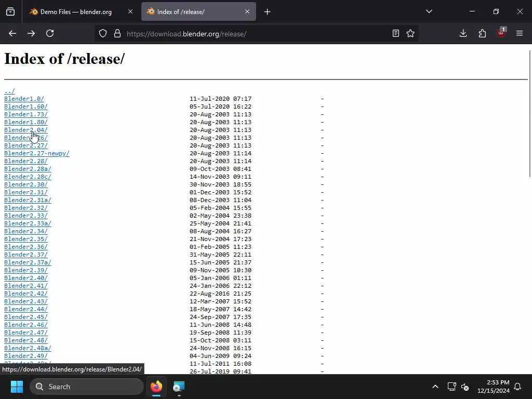Open Blender1.73/ directory
This screenshot has width=532, height=399.
pos(26,114)
